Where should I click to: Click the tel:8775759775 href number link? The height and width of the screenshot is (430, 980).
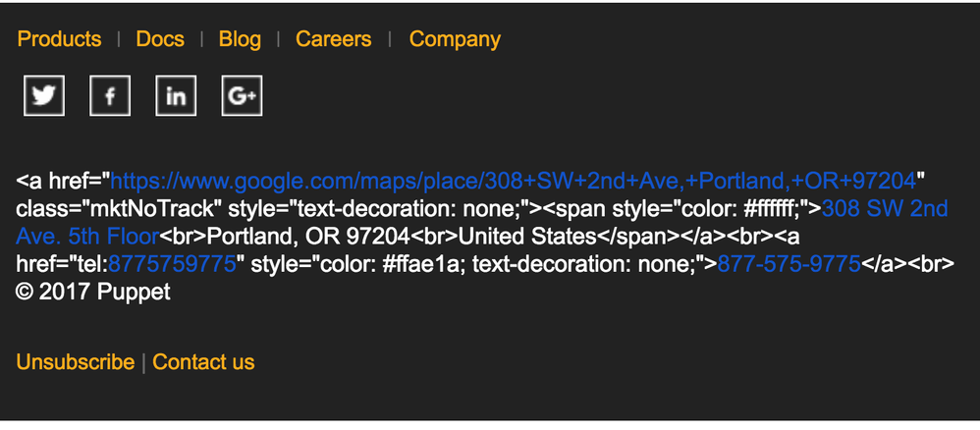click(172, 265)
